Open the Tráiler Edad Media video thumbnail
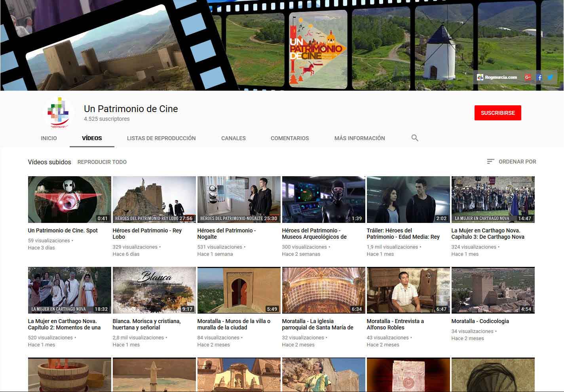This screenshot has width=564, height=392. (408, 200)
